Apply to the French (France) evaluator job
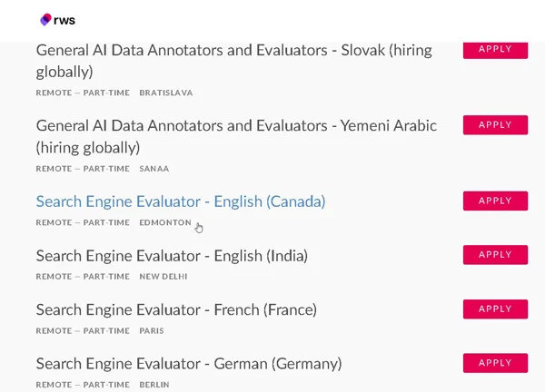Screen dimensions: 545x392 pyautogui.click(x=495, y=309)
